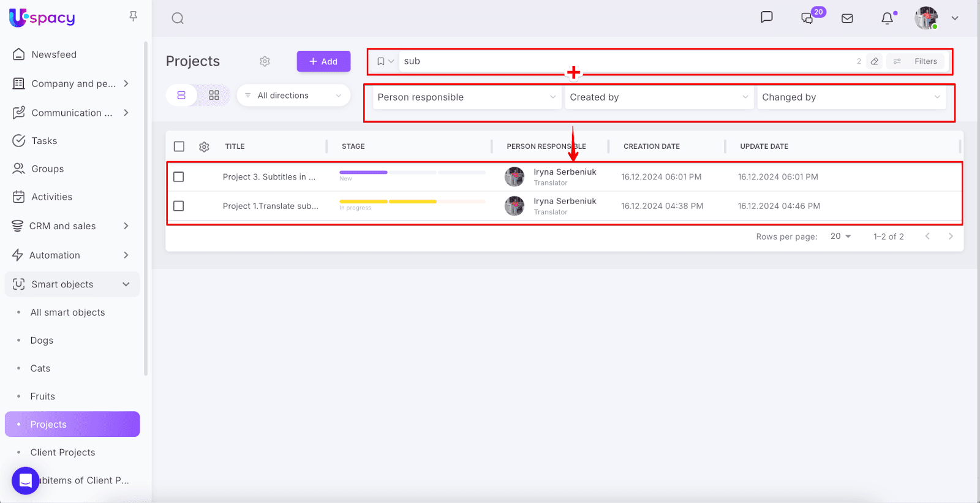980x503 pixels.
Task: Switch to kanban grid view
Action: (214, 96)
